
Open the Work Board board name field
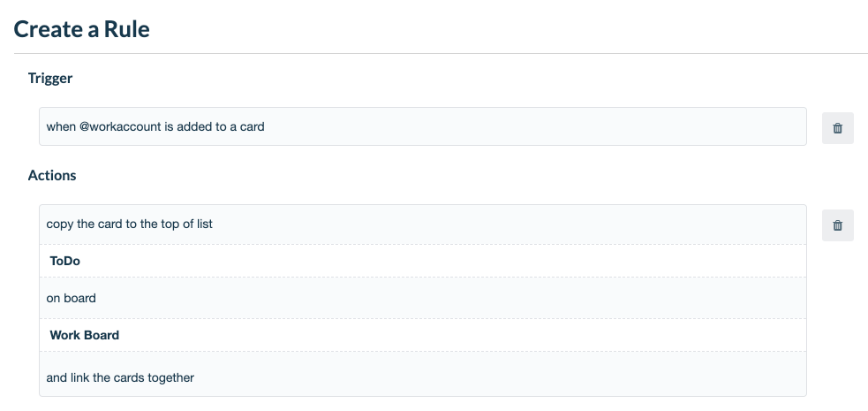(x=423, y=335)
